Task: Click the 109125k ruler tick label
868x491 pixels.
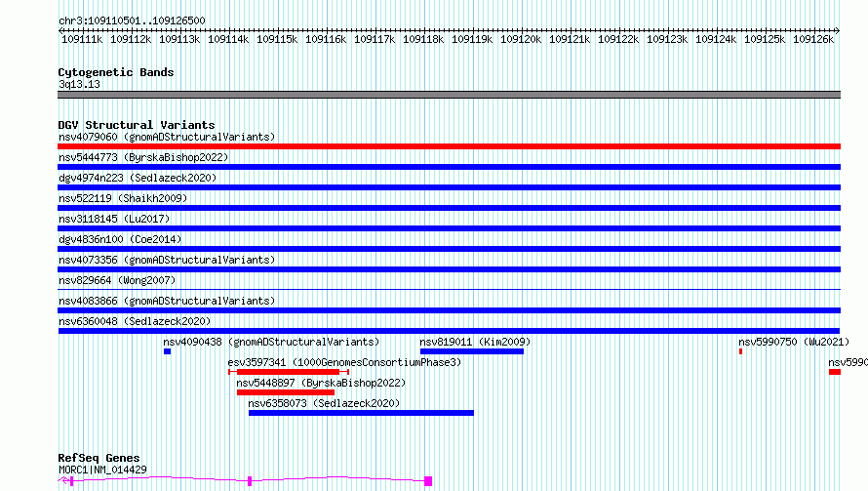Action: (x=765, y=39)
